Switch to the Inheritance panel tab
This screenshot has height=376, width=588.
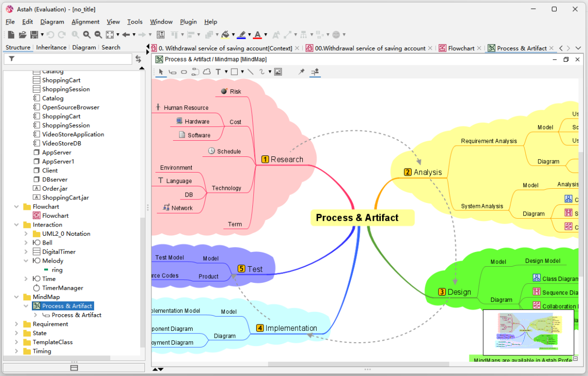click(51, 48)
